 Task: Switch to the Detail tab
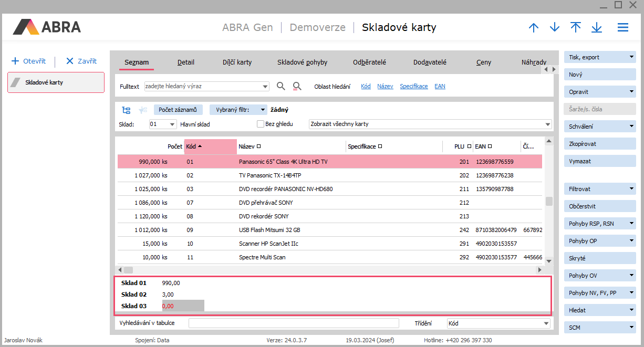[186, 62]
